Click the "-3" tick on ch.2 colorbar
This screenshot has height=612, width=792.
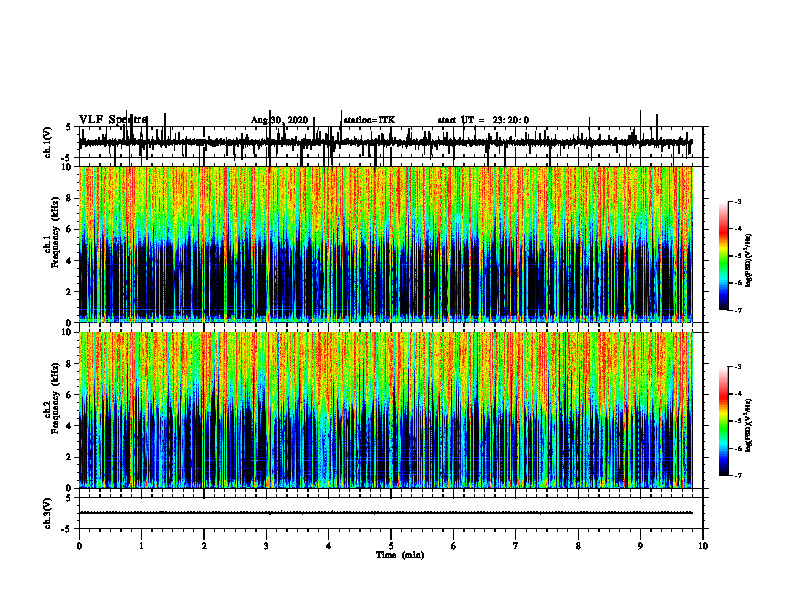coord(738,367)
